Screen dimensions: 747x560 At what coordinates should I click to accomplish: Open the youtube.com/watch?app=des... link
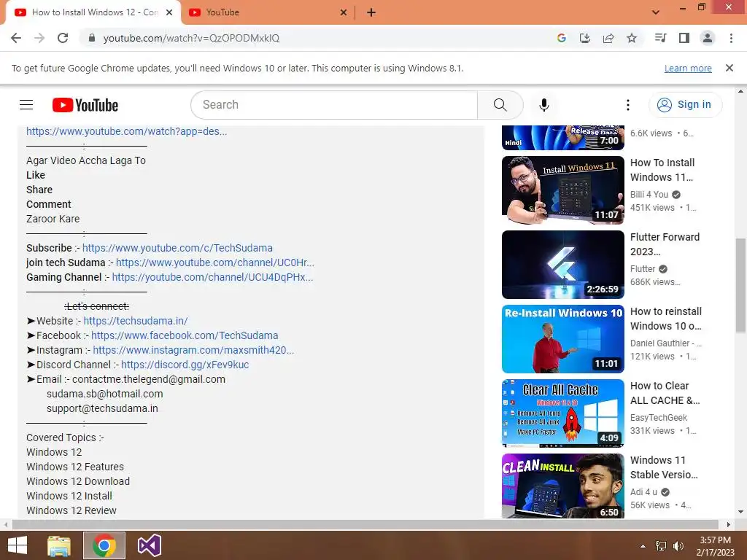[x=127, y=131]
